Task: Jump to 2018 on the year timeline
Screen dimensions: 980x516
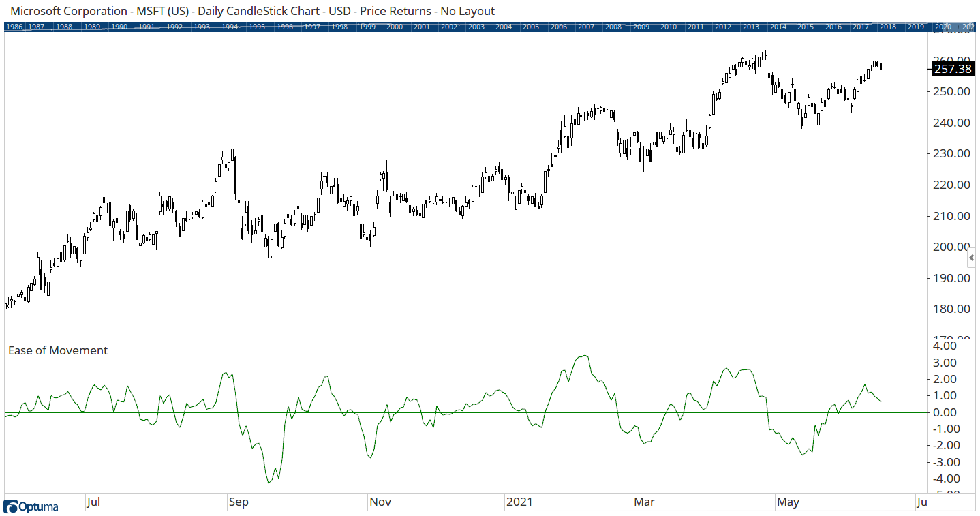Action: point(888,27)
